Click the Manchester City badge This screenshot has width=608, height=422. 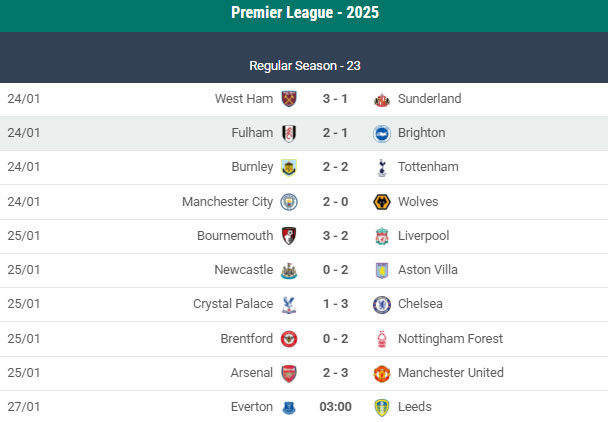pyautogui.click(x=289, y=202)
